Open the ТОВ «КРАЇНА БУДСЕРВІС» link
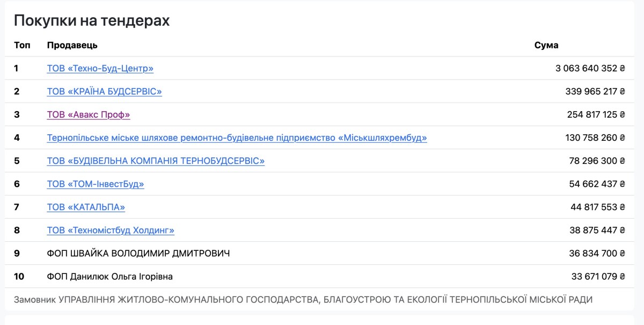Viewport: 644px width, 325px height. 104,91
